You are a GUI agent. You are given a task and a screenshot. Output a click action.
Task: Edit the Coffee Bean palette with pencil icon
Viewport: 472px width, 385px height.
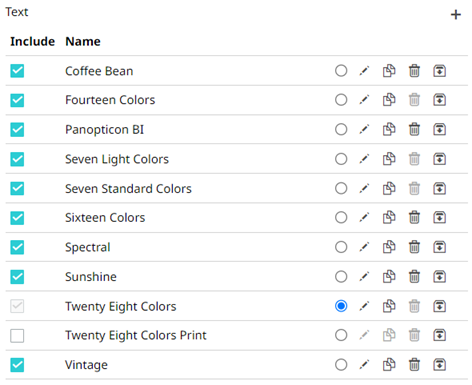pos(364,71)
